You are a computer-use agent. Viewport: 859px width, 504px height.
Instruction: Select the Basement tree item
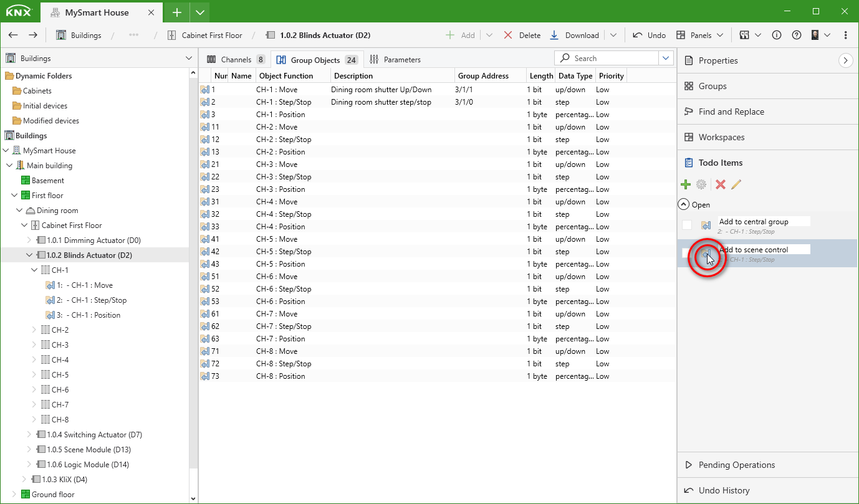(x=42, y=181)
